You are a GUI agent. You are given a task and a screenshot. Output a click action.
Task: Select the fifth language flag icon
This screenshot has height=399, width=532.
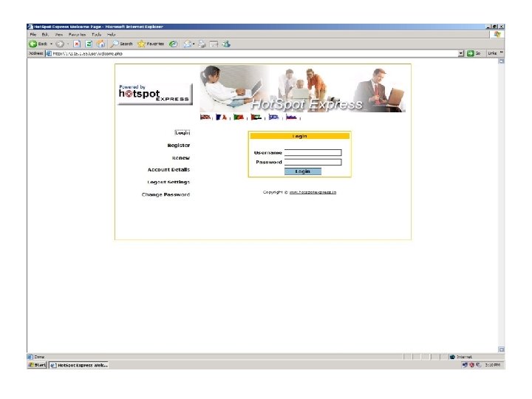[273, 117]
